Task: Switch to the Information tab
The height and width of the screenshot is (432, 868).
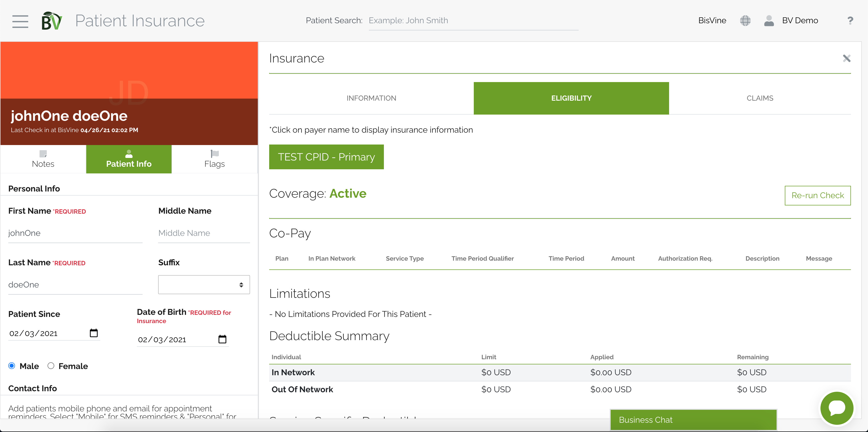Action: (371, 98)
